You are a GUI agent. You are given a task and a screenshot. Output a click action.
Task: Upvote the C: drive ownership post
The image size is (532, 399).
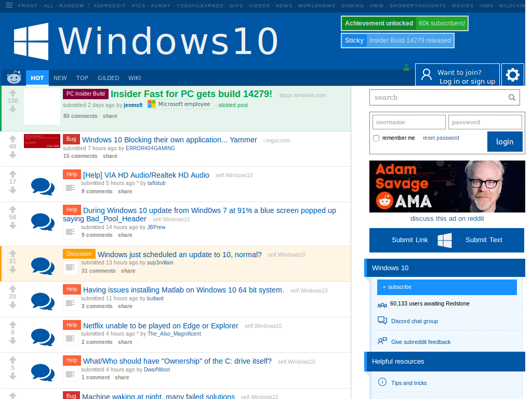point(12,360)
